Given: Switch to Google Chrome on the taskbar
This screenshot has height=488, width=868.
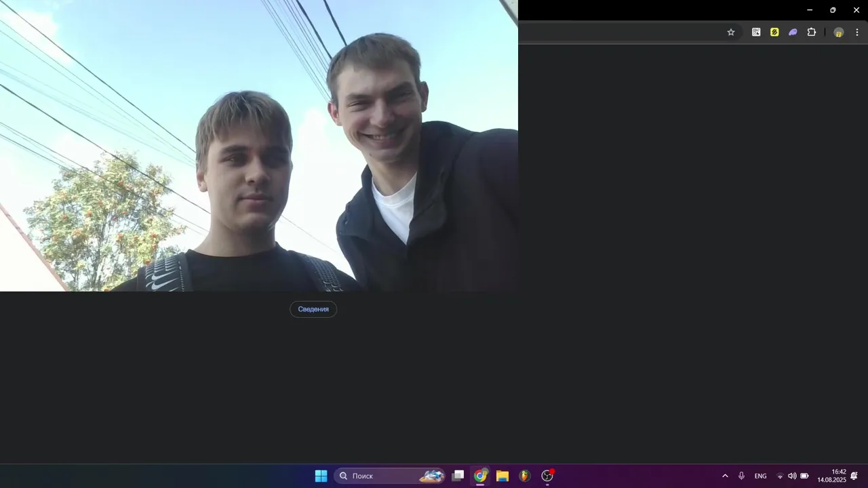Looking at the screenshot, I should [x=480, y=476].
